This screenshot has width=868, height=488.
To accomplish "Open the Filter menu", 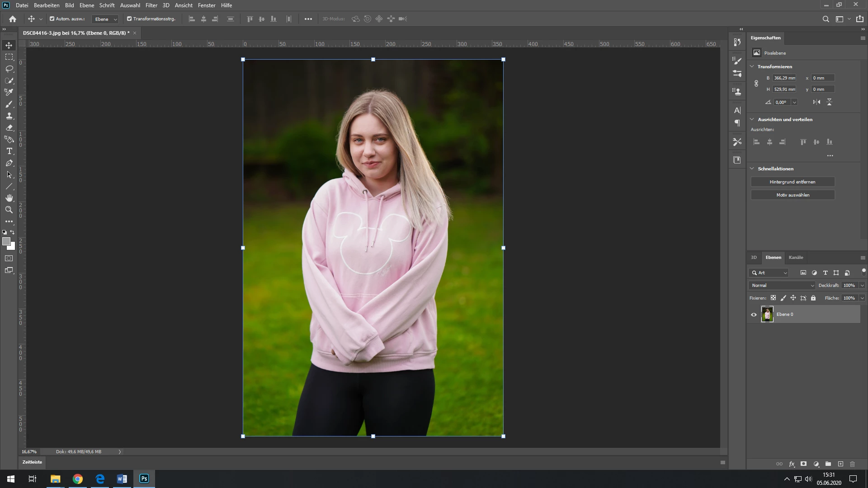I will click(x=151, y=5).
